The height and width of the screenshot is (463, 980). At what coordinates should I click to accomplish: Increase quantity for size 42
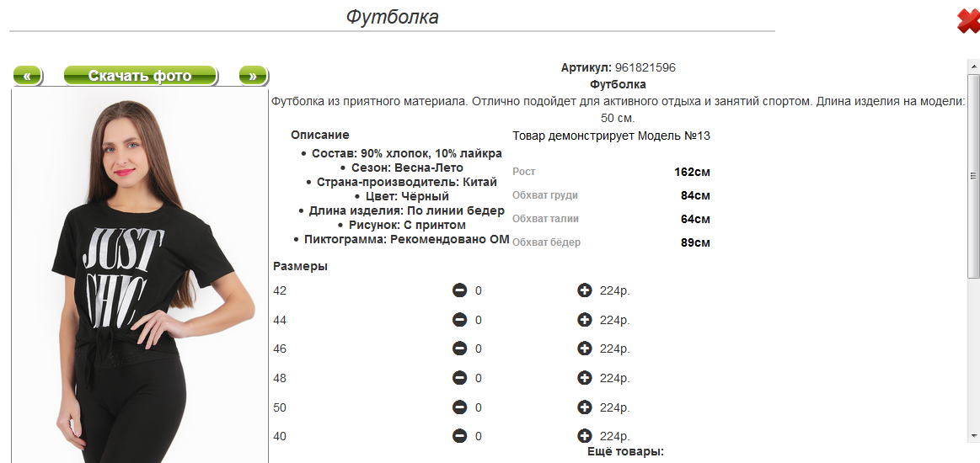click(584, 290)
